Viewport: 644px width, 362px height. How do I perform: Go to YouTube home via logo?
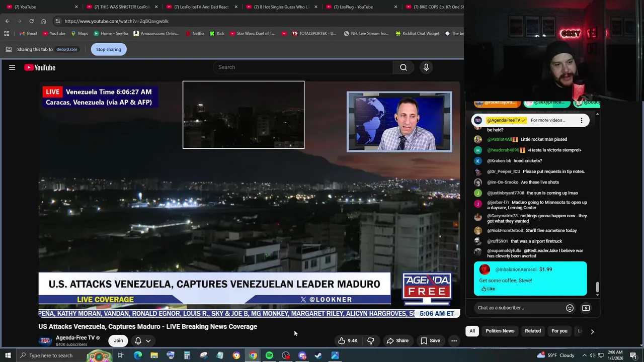click(x=40, y=67)
